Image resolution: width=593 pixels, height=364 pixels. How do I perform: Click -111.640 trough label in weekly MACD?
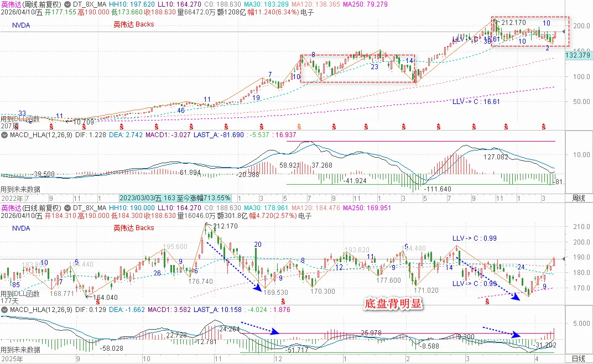438,189
